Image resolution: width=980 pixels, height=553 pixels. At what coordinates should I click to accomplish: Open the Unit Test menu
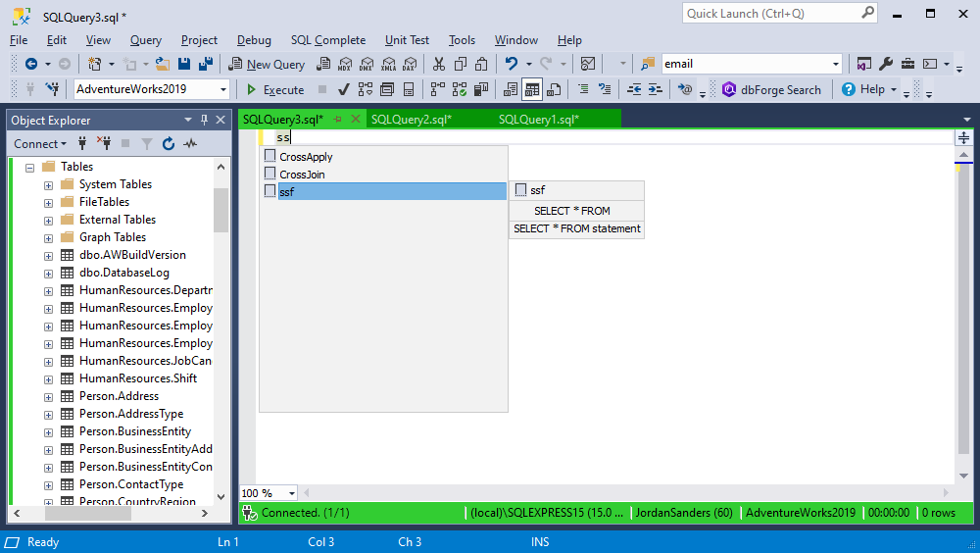click(407, 40)
